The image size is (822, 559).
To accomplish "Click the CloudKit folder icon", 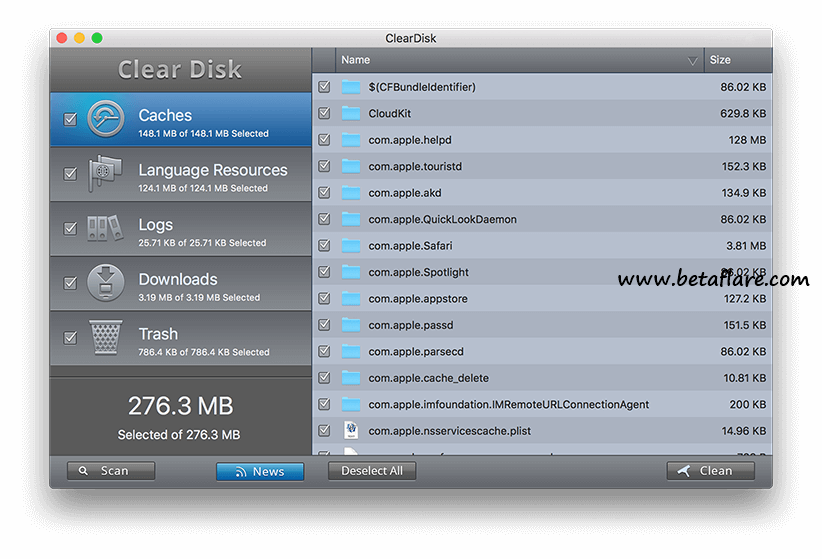I will (x=350, y=113).
